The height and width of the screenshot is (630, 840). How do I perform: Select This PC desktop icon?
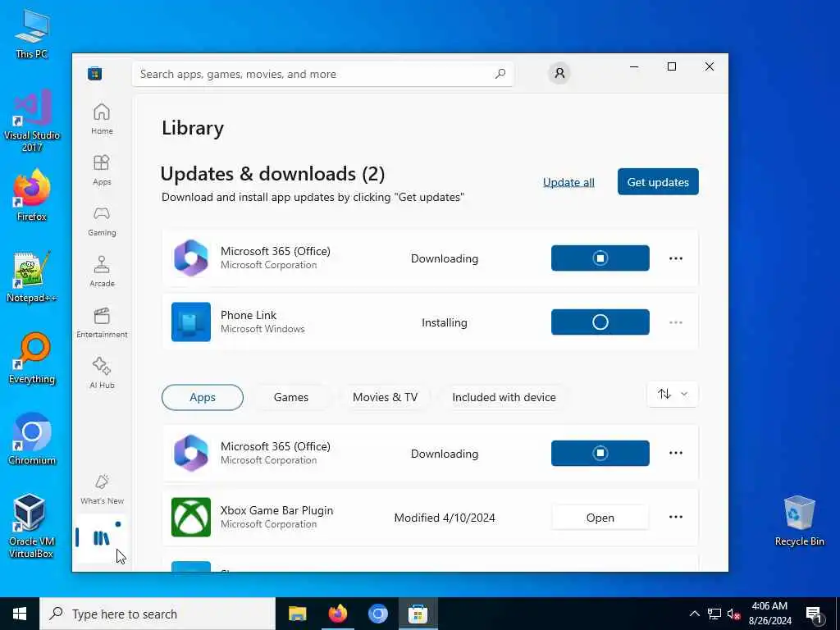32,34
